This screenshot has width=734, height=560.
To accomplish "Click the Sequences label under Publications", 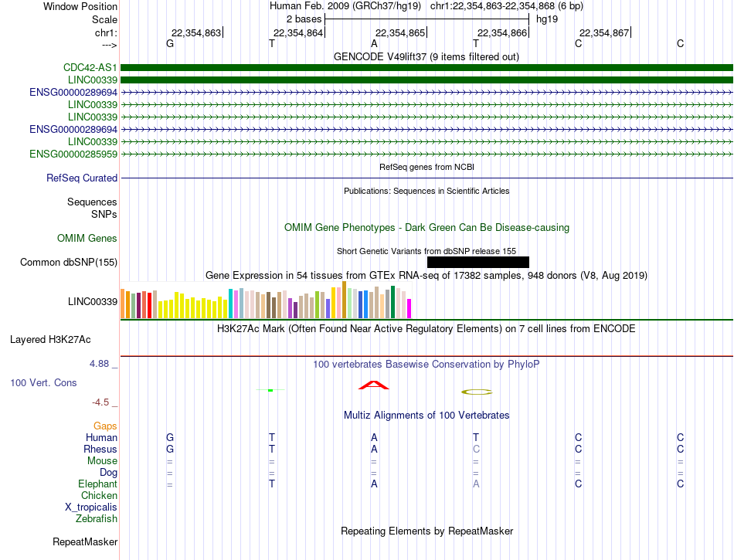I will 92,202.
